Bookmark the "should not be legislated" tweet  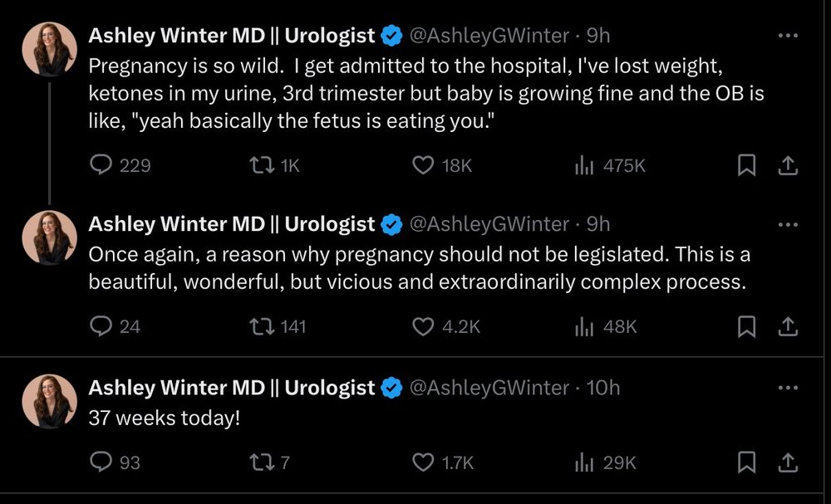tap(747, 326)
